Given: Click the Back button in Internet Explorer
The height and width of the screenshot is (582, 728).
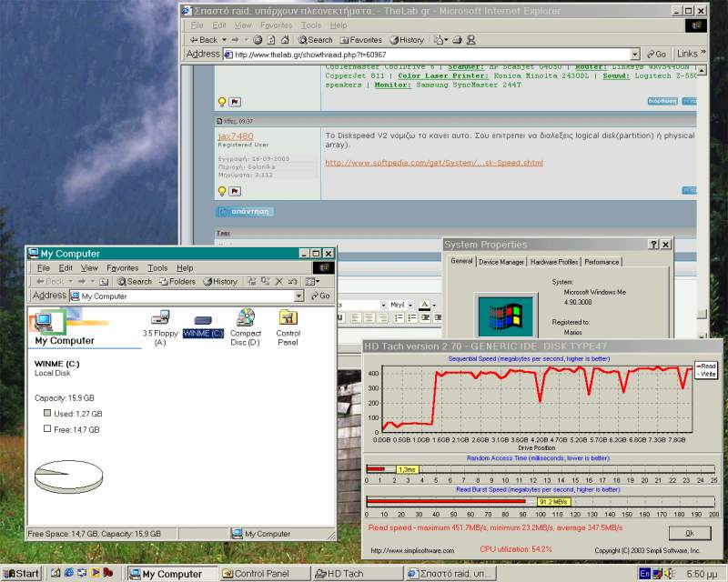Looking at the screenshot, I should pos(203,40).
